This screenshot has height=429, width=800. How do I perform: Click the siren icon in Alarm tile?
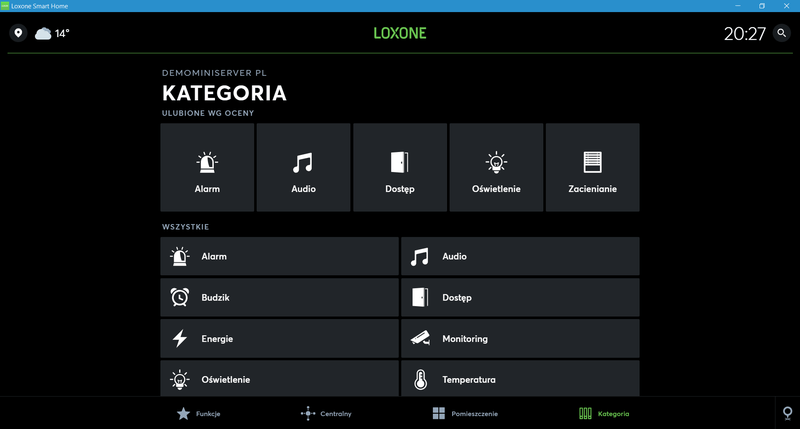(x=207, y=162)
